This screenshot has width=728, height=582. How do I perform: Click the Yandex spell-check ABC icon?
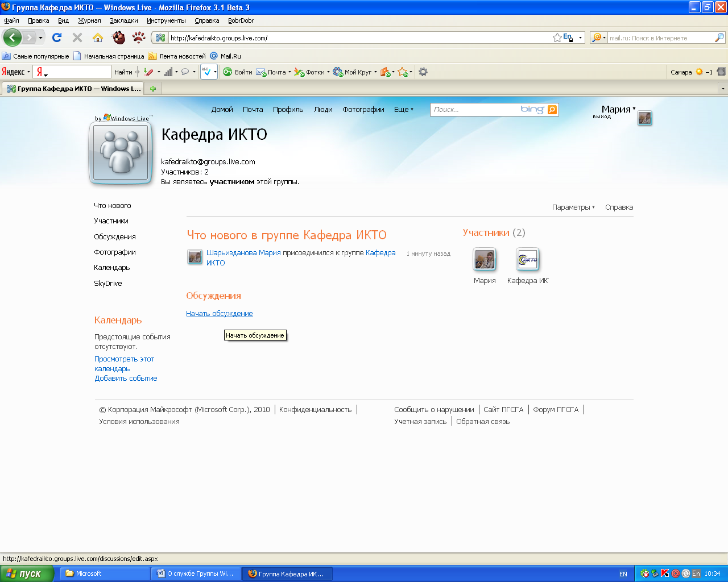(206, 72)
